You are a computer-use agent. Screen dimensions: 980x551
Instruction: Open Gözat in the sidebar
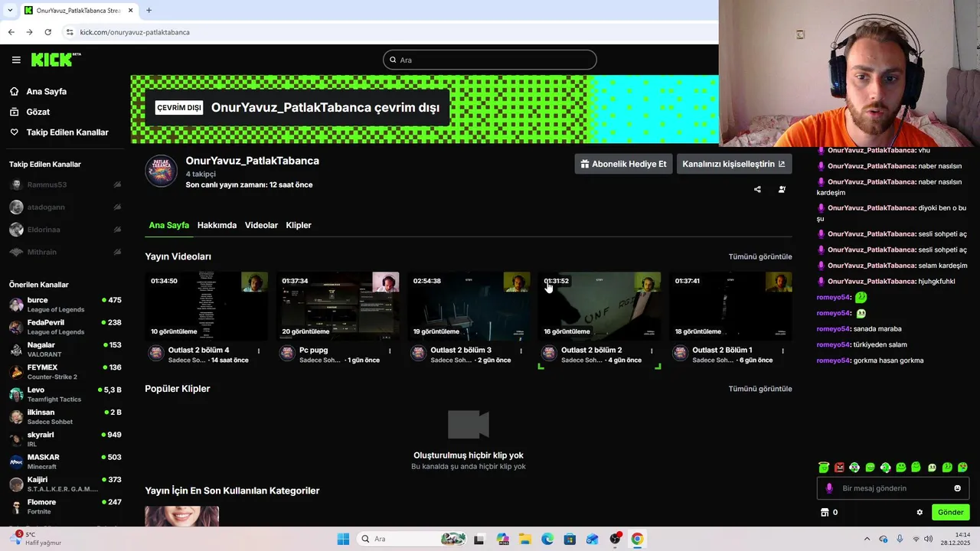(38, 112)
